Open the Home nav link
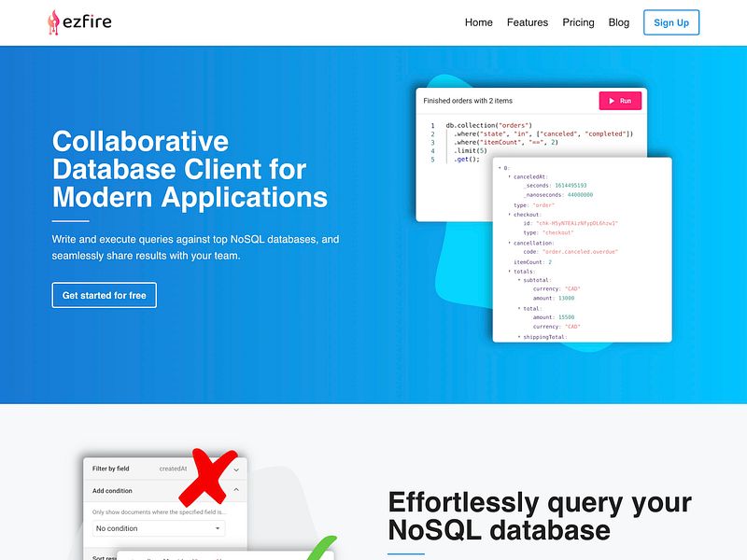Viewport: 747px width, 560px height. (478, 22)
